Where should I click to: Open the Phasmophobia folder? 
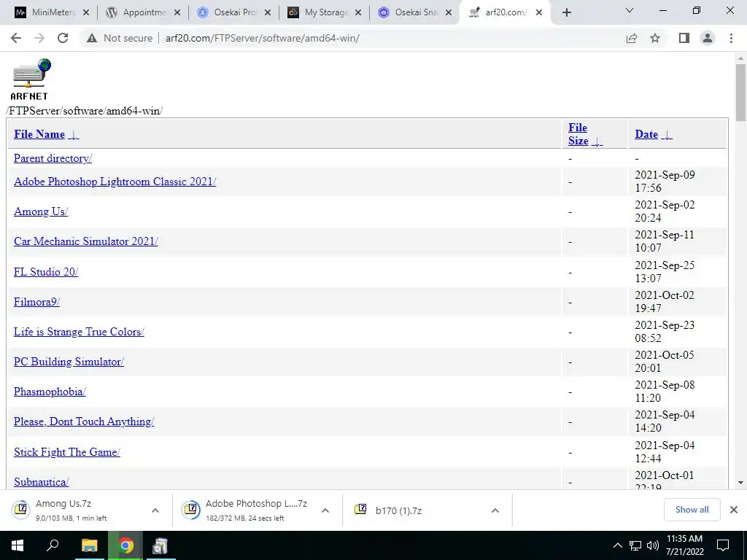pos(50,392)
